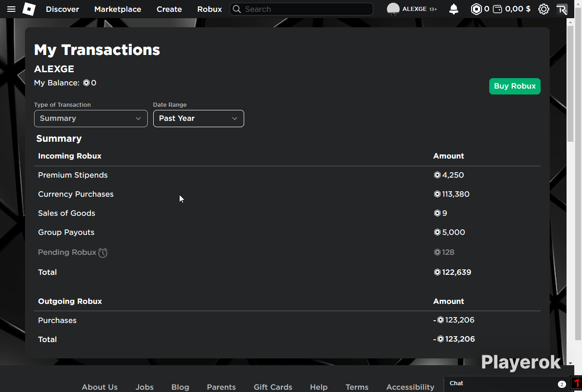This screenshot has width=582, height=392.
Task: Open the Accessibility footer link
Action: pos(410,387)
